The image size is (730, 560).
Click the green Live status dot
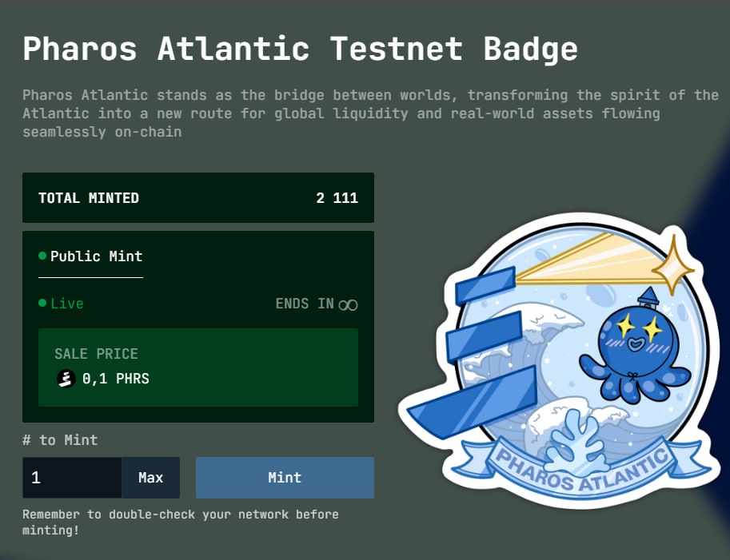point(42,304)
